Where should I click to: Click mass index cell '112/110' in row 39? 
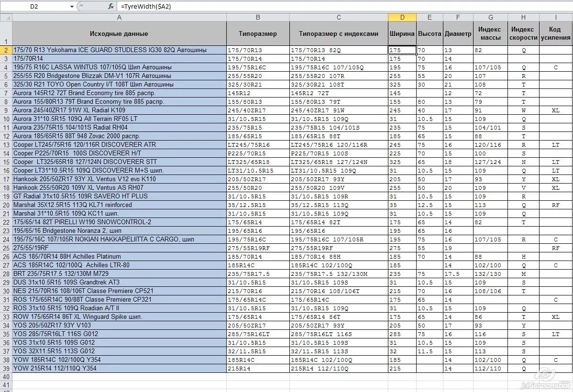tap(490, 369)
